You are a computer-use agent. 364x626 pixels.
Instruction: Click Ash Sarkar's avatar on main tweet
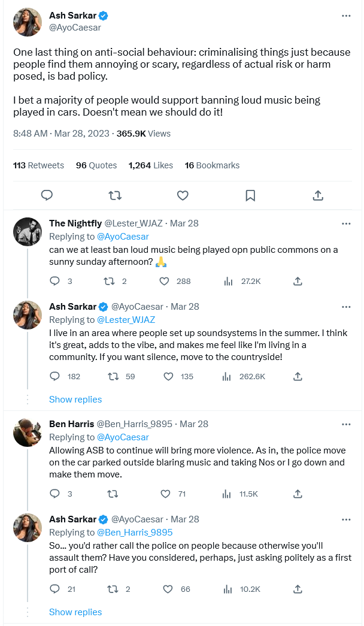click(28, 22)
